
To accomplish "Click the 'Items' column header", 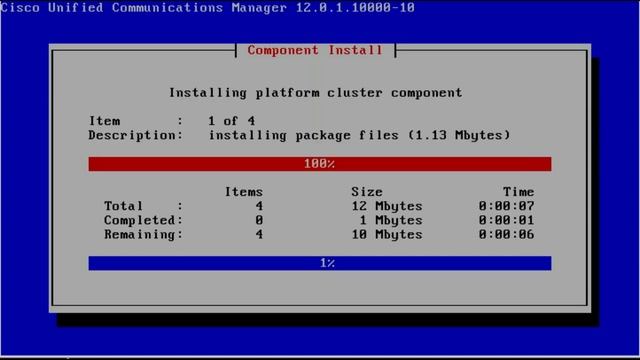I will [x=244, y=191].
